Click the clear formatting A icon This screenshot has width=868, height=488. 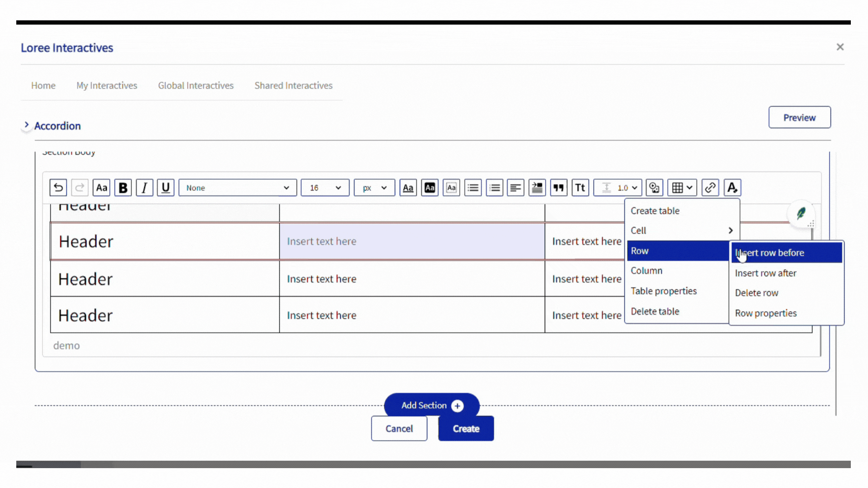click(732, 188)
